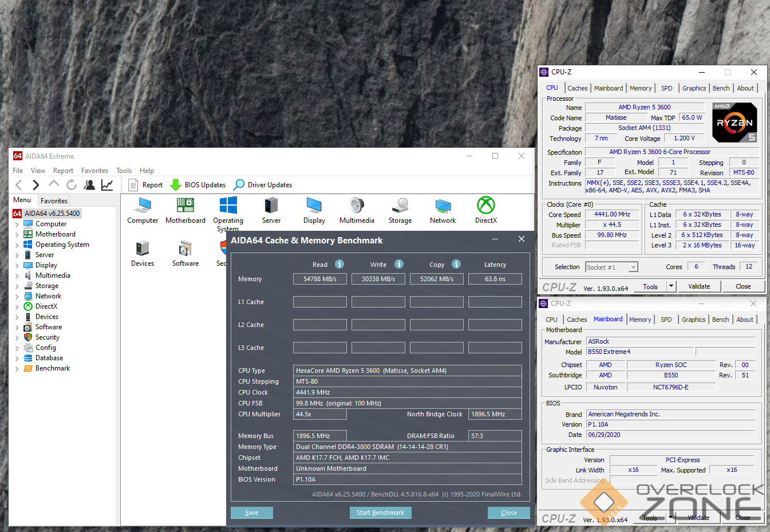Open About tab in lower CPU-Z window
Viewport: 770px width, 532px height.
745,320
